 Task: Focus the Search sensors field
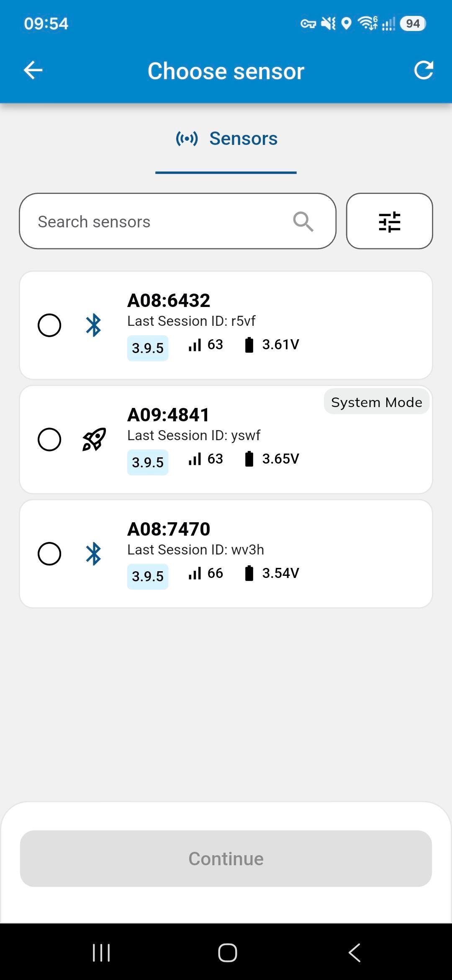click(x=177, y=221)
